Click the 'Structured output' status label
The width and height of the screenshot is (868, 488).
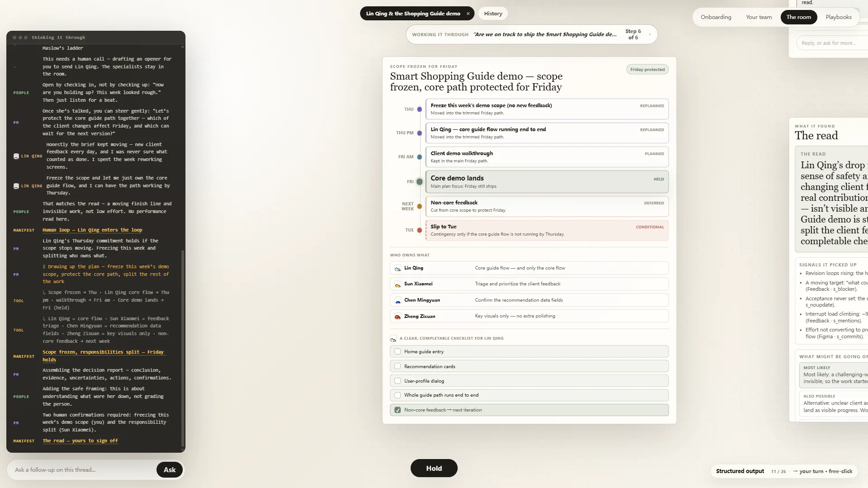(x=740, y=471)
